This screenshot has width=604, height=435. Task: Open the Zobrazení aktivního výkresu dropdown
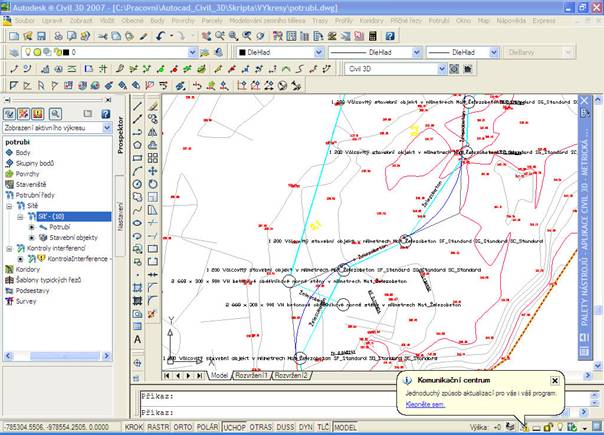107,128
